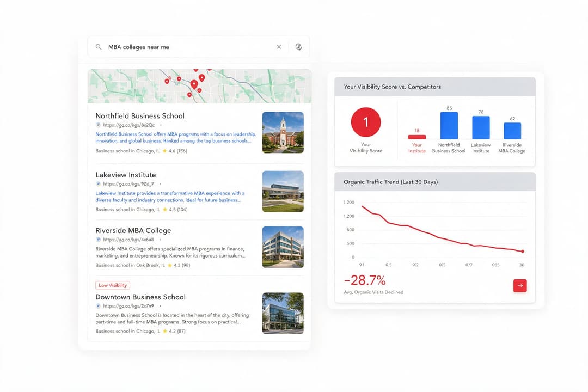Open the blue Northfield description snippet link
588x392 pixels.
coord(176,137)
